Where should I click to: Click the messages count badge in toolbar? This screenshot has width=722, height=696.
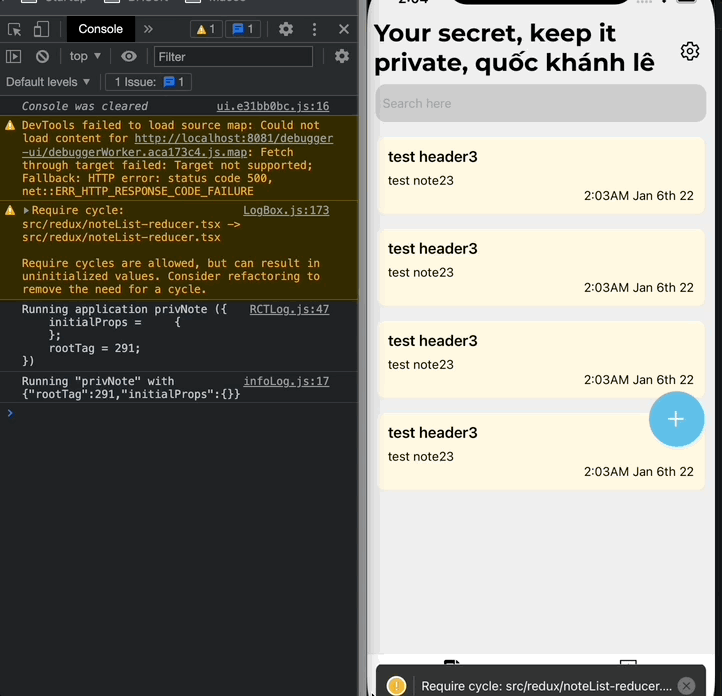tap(243, 29)
